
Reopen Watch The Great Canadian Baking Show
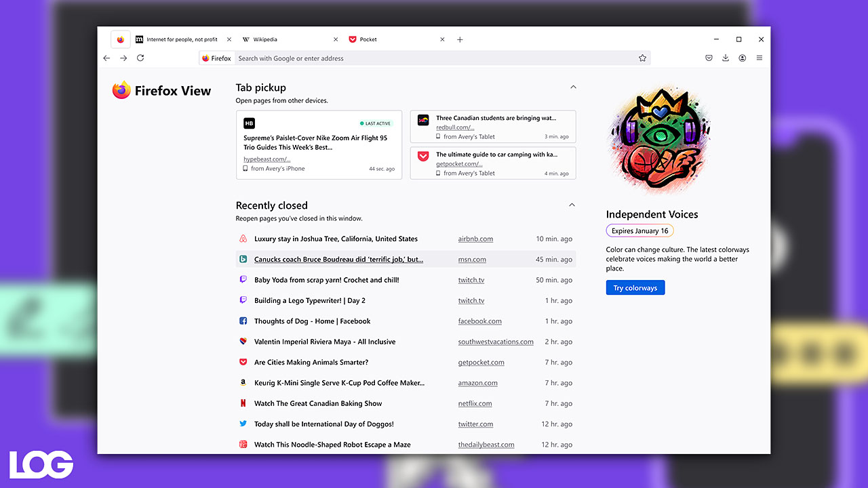pyautogui.click(x=318, y=403)
